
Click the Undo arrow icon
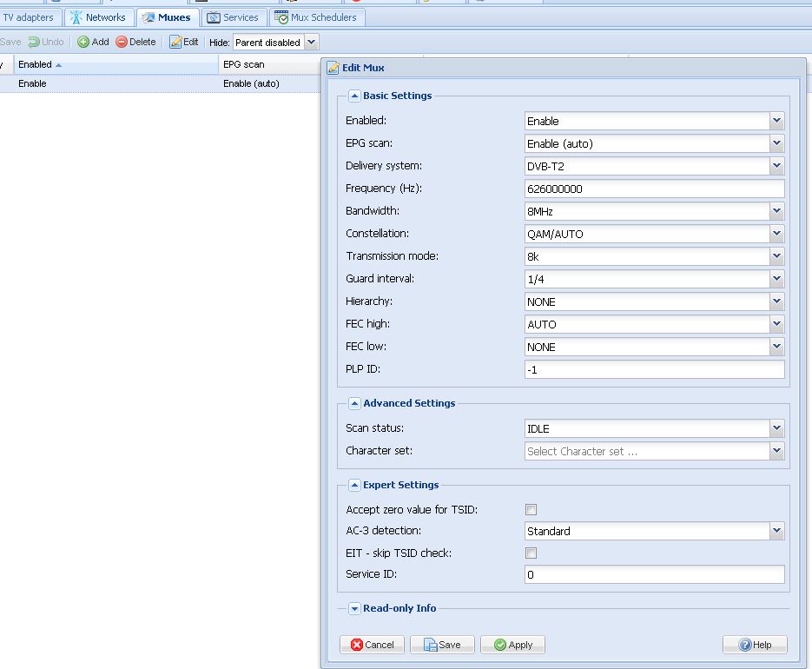tap(34, 42)
